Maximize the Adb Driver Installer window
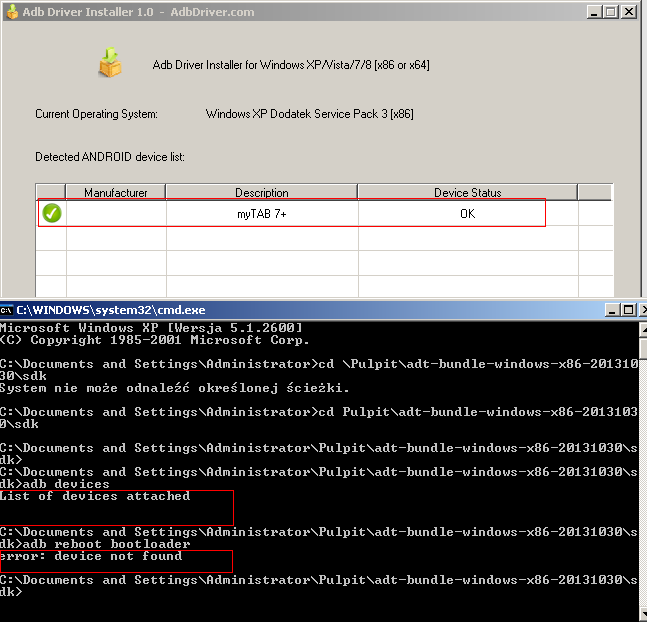This screenshot has height=622, width=647. tap(609, 11)
